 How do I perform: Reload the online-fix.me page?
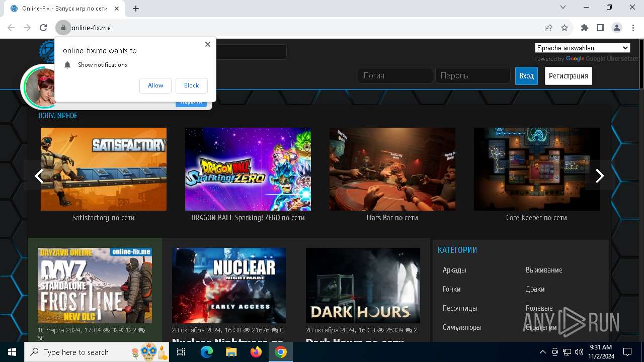tap(43, 28)
